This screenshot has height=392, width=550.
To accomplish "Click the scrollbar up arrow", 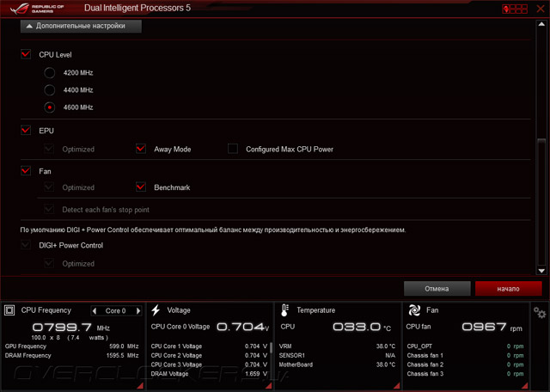I will (541, 24).
